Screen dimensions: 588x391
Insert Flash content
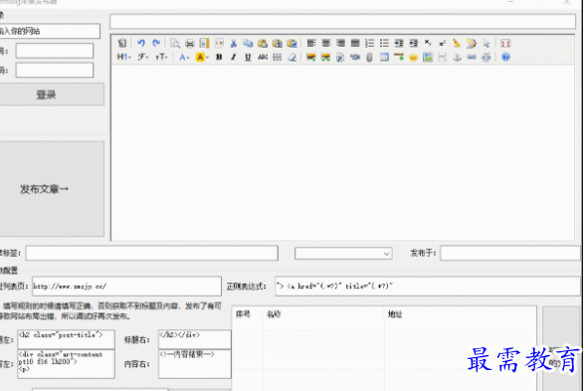[340, 57]
